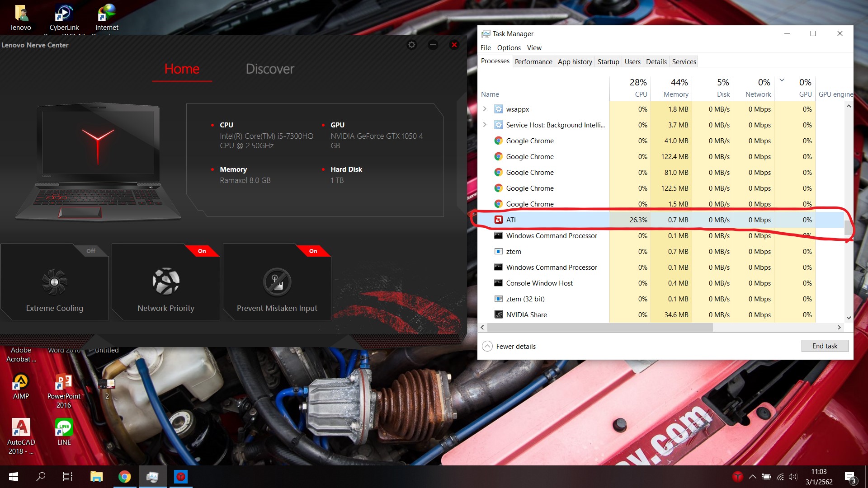Sort processes by Network column
868x488 pixels.
click(754, 88)
